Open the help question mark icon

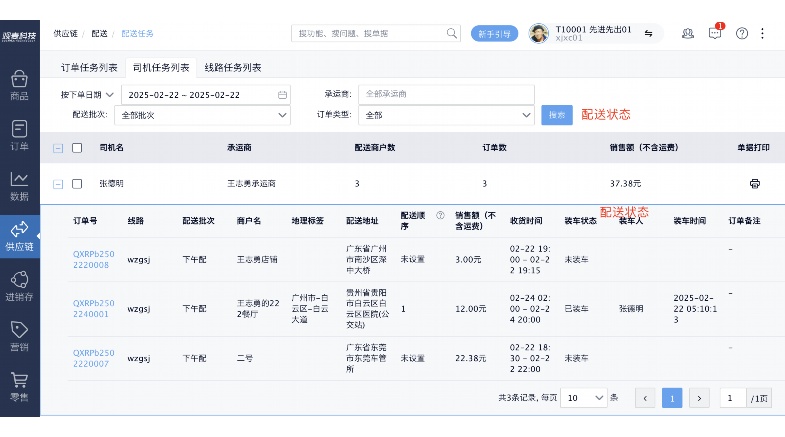(742, 34)
